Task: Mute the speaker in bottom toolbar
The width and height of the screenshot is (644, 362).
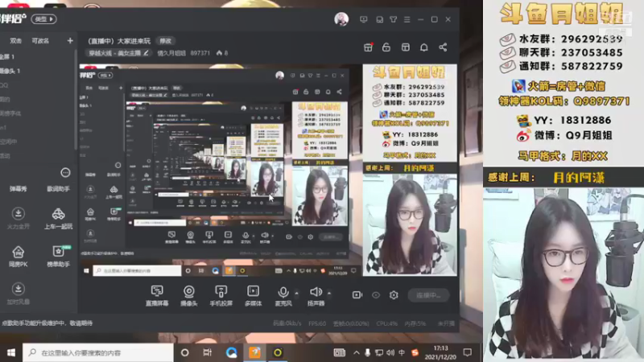Action: pos(316,295)
